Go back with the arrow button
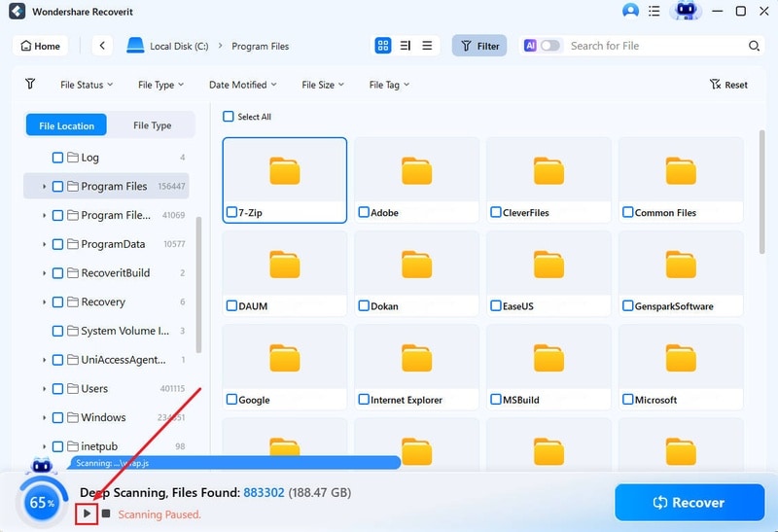Viewport: 778px width, 532px height. pos(102,46)
